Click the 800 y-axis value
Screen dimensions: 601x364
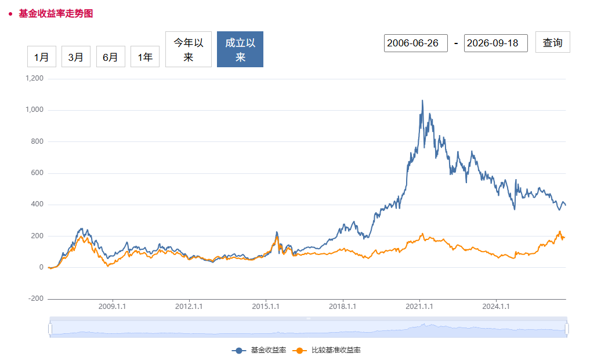pos(37,141)
